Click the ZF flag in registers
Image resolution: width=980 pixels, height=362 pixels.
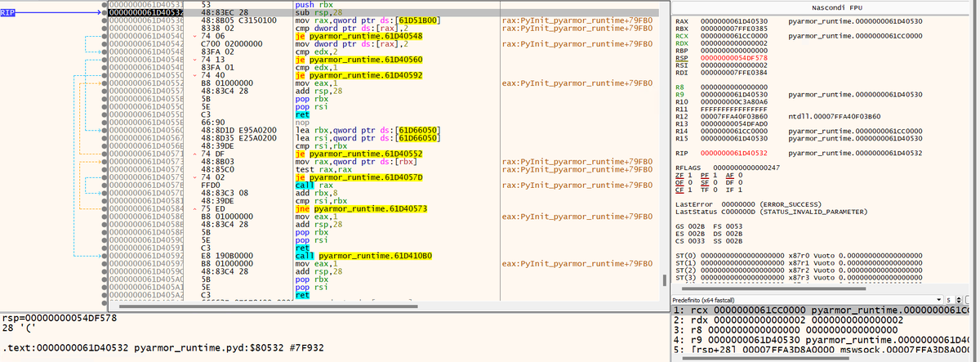tap(683, 174)
